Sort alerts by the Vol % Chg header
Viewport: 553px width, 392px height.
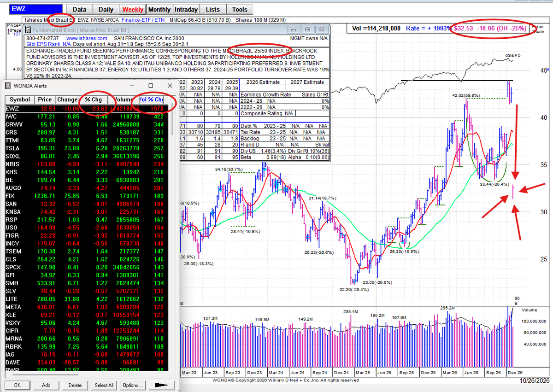click(152, 100)
